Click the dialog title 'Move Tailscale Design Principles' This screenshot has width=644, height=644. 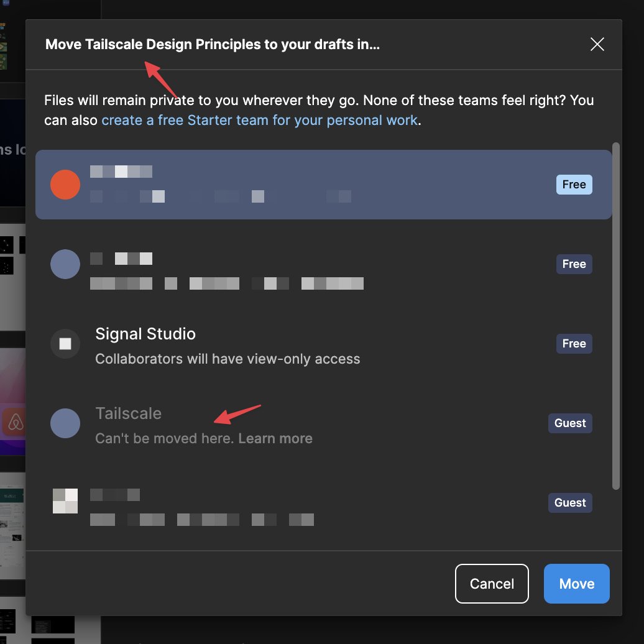click(x=213, y=44)
